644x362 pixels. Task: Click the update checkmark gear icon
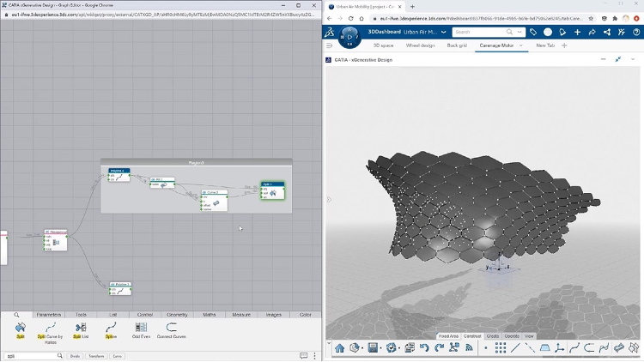[x=391, y=348]
